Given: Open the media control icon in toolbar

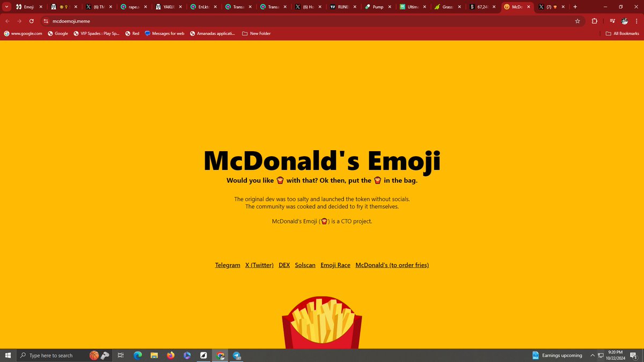Looking at the screenshot, I should (612, 21).
